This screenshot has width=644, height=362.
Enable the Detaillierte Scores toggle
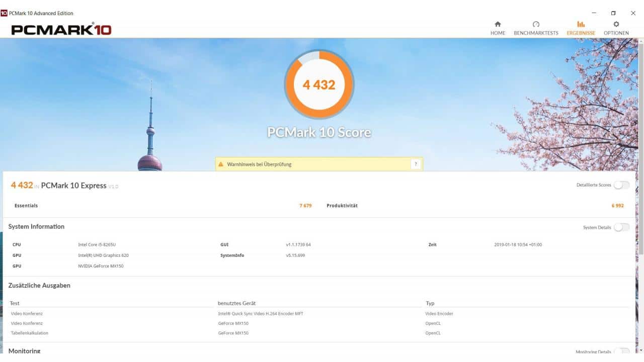[x=622, y=185]
